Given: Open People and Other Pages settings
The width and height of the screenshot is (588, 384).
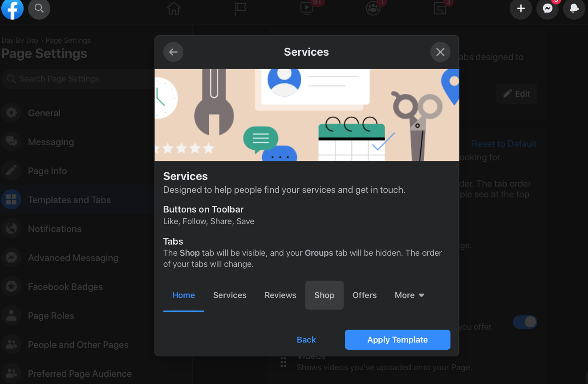Looking at the screenshot, I should point(77,345).
